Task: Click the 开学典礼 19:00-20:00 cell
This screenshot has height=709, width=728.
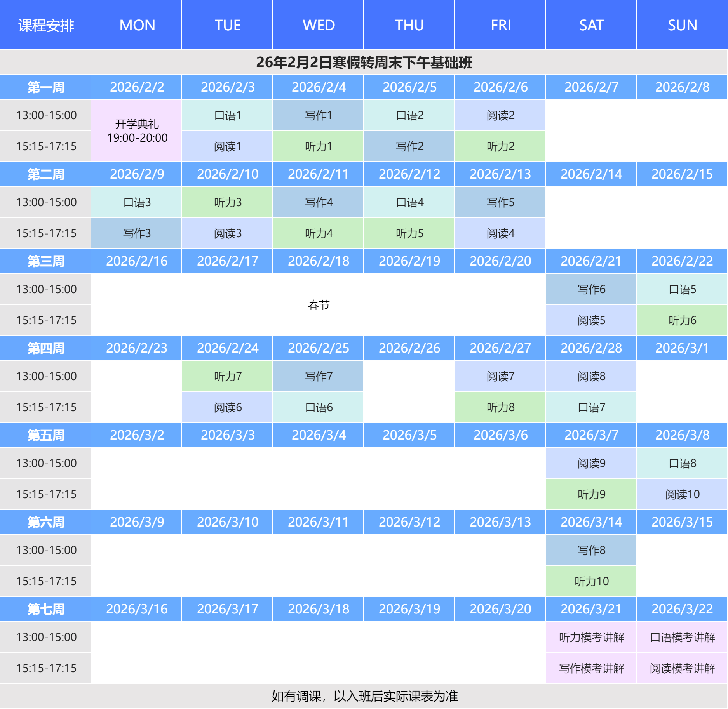Action: click(137, 131)
